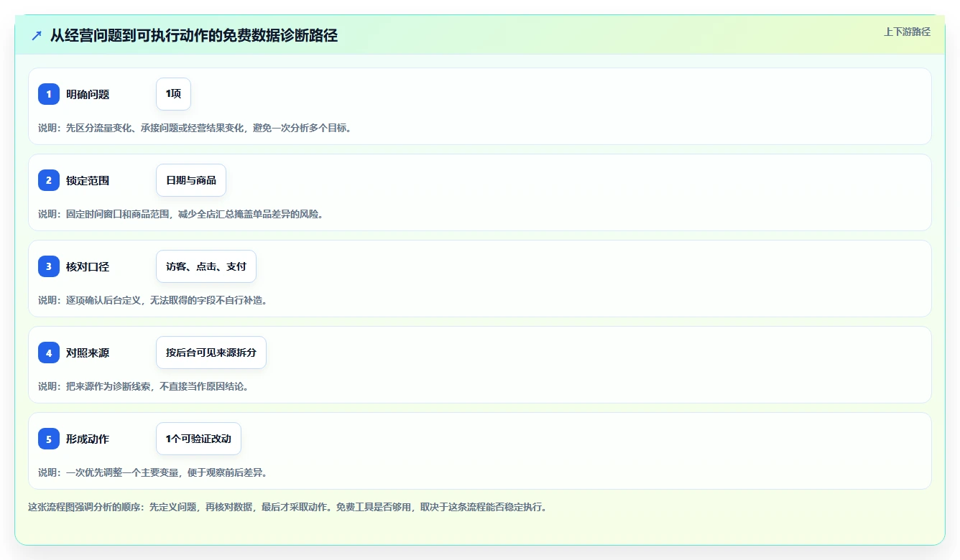960x560 pixels.
Task: Select the 核对口径 step title
Action: pyautogui.click(x=88, y=266)
